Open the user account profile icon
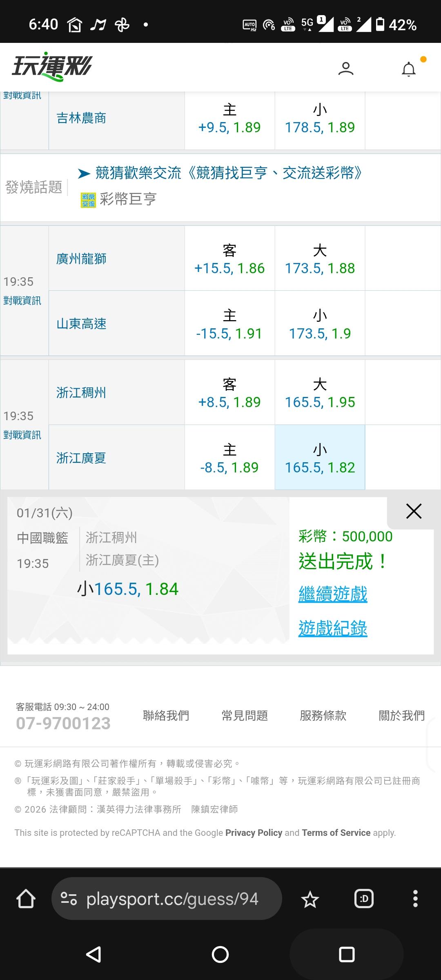The width and height of the screenshot is (441, 980). [345, 68]
